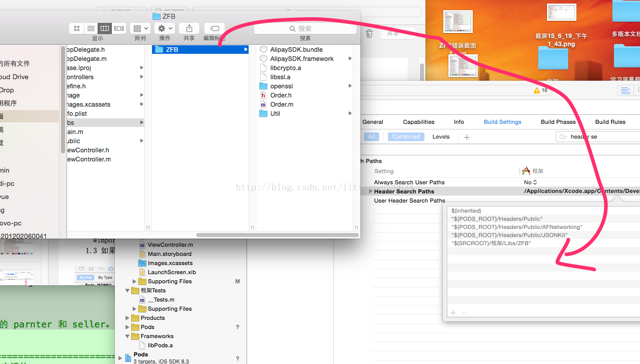Select libPods.a in navigator
The image size is (640, 364).
coord(160,345)
